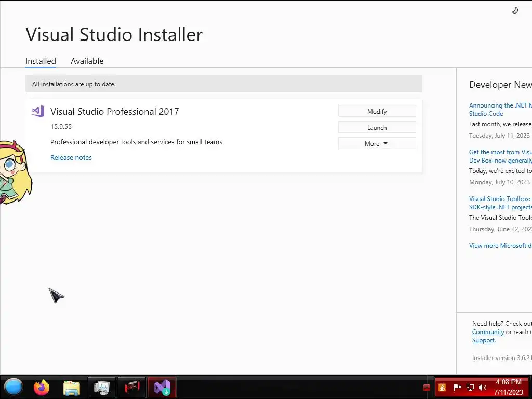Open network status tray icon
532x399 pixels.
pos(470,387)
